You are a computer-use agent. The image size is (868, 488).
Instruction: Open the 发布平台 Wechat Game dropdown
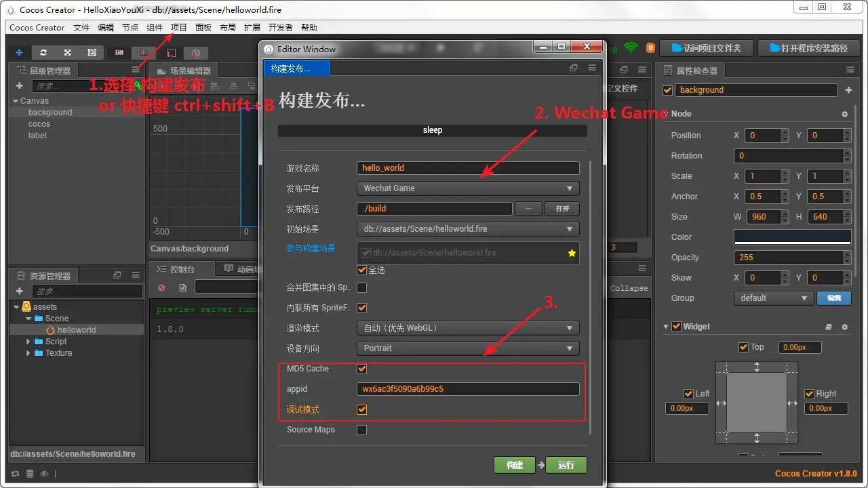(468, 188)
